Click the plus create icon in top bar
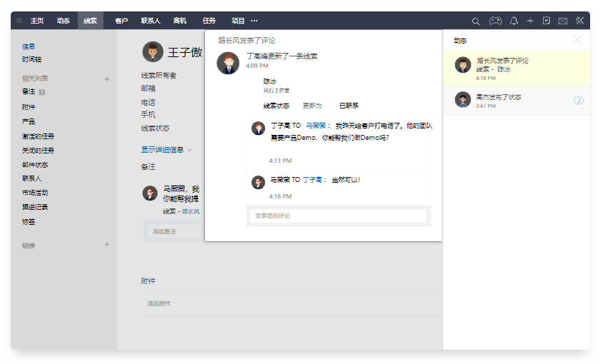 [530, 21]
